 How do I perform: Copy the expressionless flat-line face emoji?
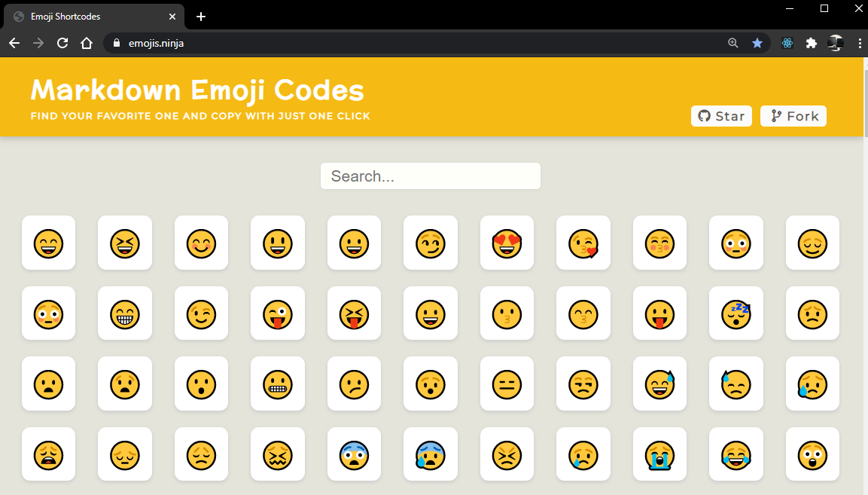coord(507,383)
